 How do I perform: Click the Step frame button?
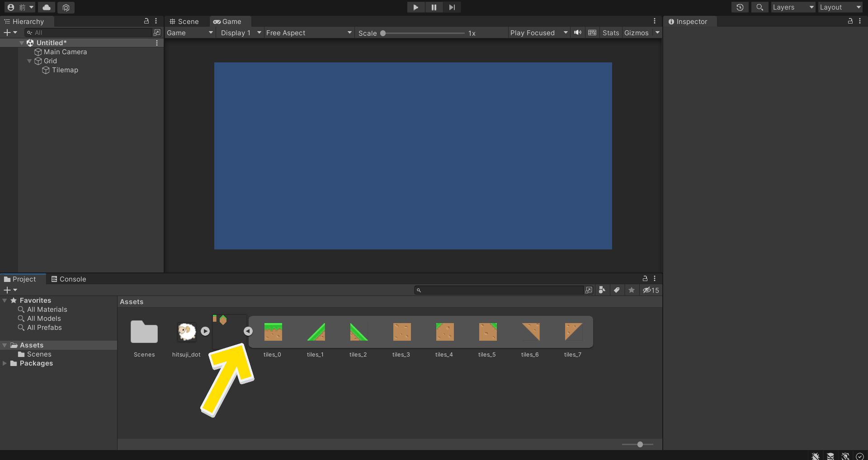452,7
